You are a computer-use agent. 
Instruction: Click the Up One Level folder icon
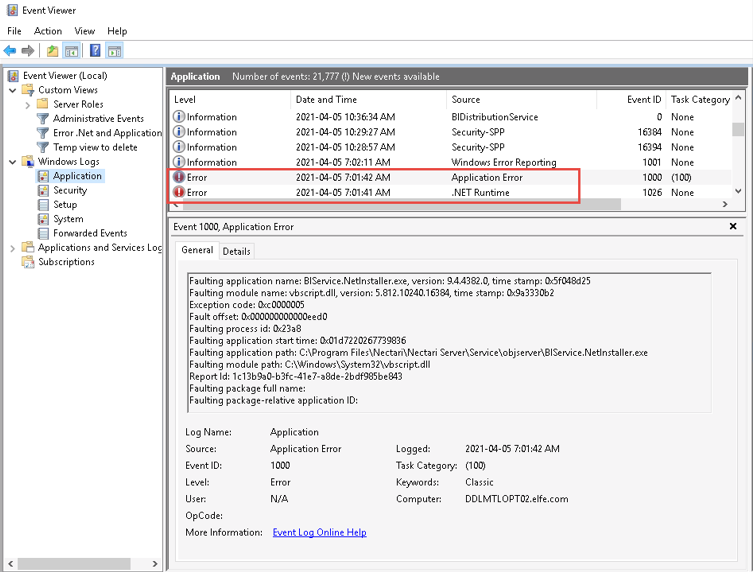coord(53,51)
